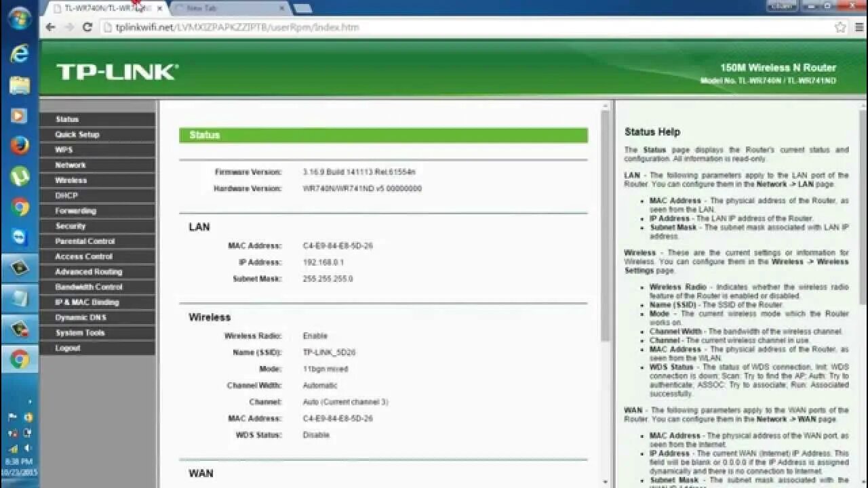Open a new tab with the new-tab button
Screen dimensions: 868x488
(x=302, y=8)
